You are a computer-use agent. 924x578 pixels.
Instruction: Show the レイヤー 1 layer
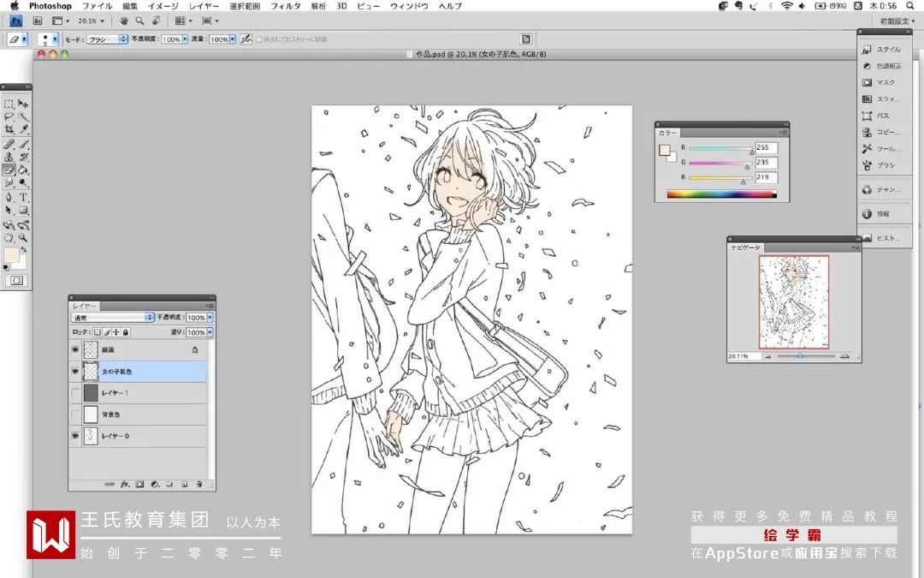(x=74, y=393)
